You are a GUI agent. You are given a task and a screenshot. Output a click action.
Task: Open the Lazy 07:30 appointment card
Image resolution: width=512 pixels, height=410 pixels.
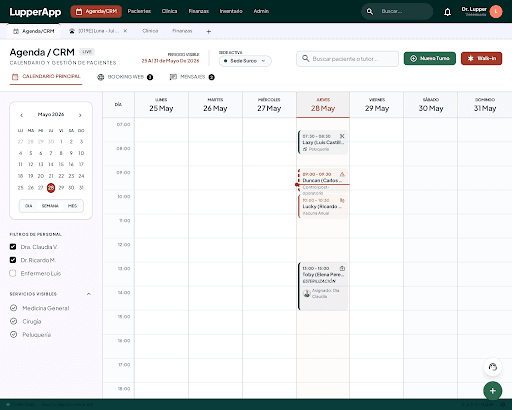pos(323,142)
